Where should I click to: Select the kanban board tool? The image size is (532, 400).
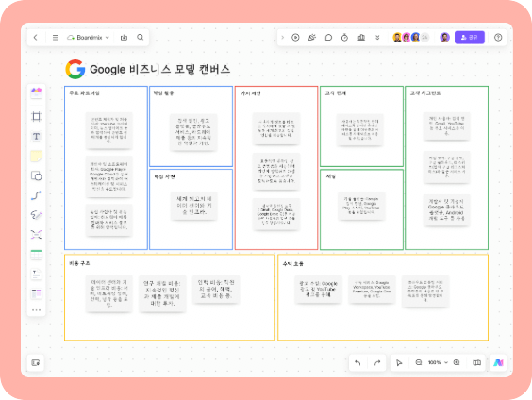[36, 293]
